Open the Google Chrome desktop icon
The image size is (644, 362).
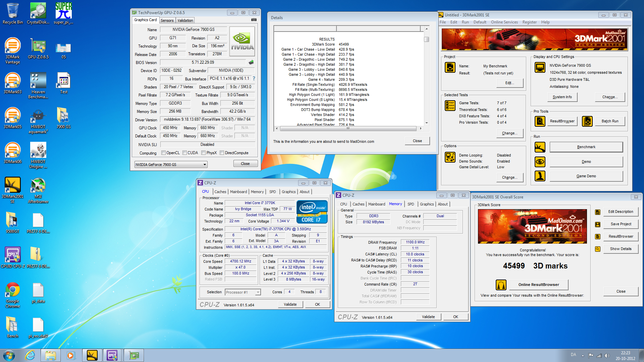click(x=12, y=295)
